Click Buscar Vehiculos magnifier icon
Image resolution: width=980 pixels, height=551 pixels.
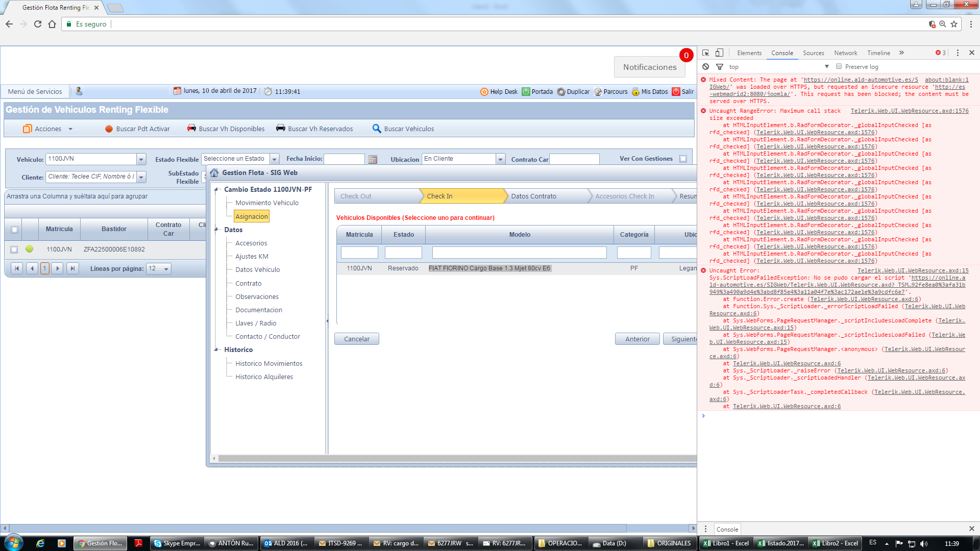tap(377, 129)
